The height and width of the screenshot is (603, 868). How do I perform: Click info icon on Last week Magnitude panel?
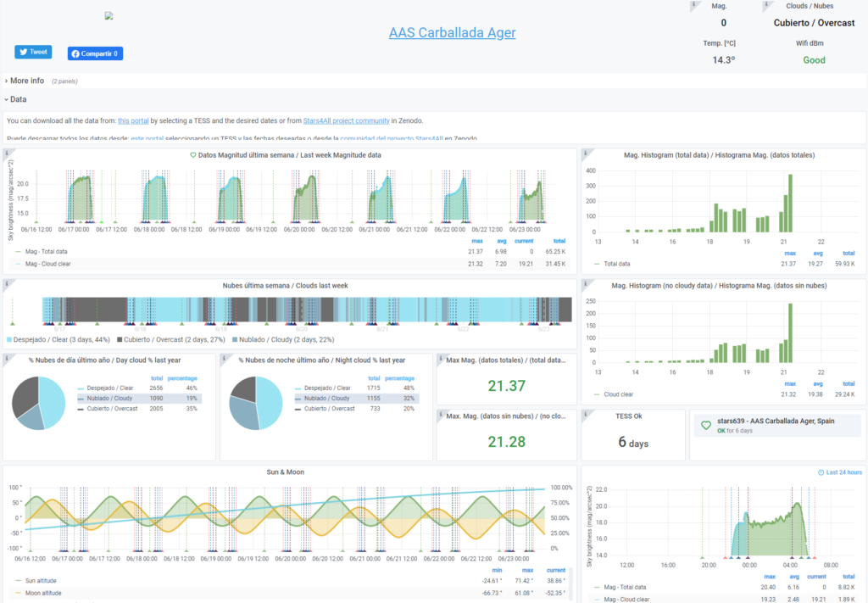click(8, 154)
